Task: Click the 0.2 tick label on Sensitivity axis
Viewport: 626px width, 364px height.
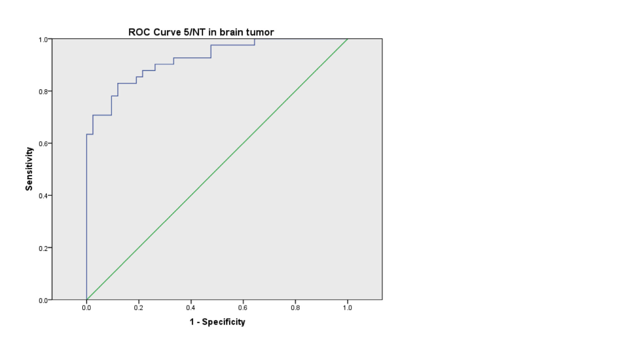Action: [43, 248]
